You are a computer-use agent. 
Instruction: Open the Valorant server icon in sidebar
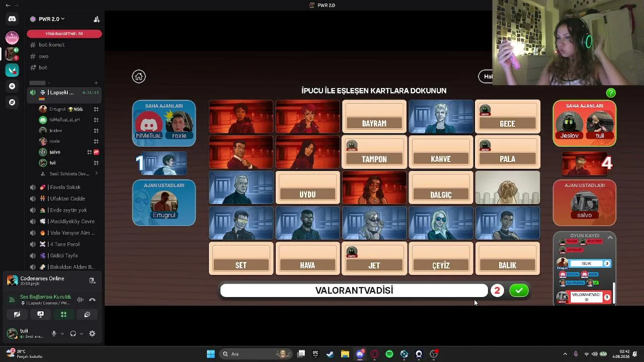12,70
